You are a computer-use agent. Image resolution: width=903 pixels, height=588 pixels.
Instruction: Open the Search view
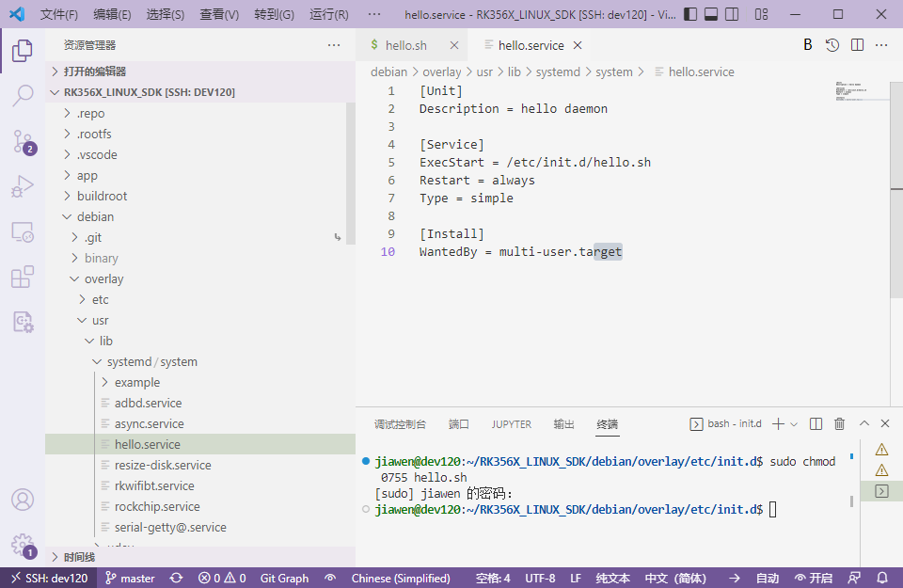click(22, 95)
